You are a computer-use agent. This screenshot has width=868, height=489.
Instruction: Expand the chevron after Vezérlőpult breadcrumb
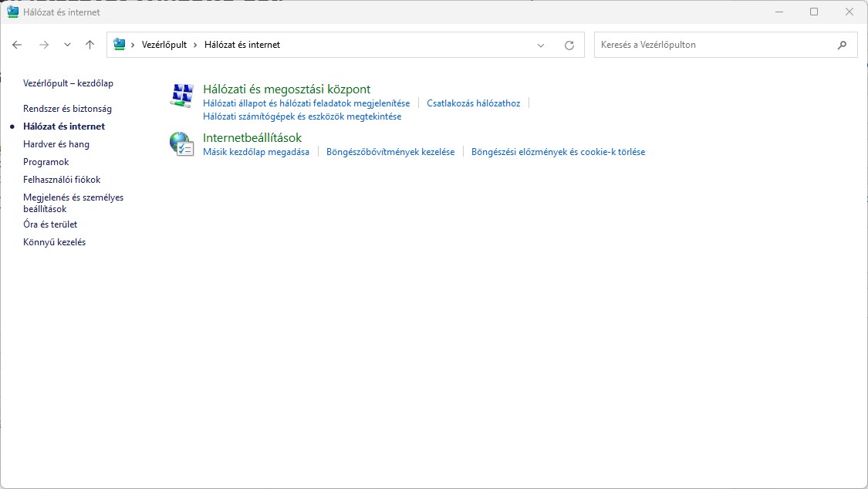195,45
